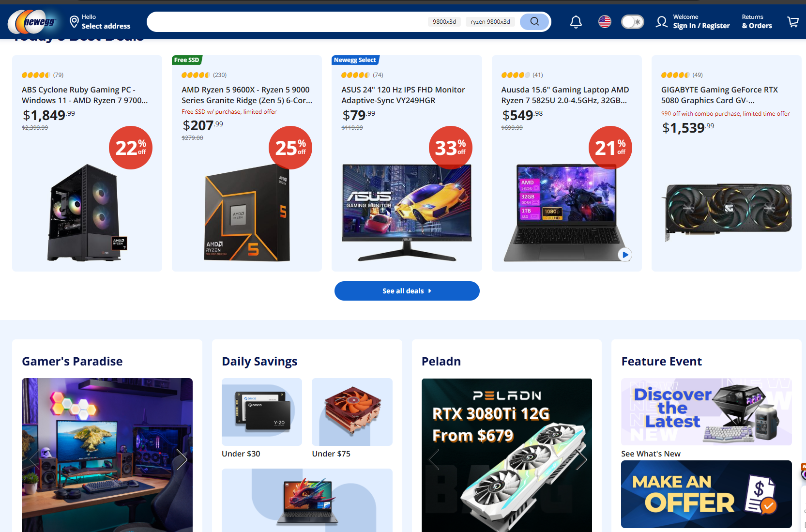Viewport: 806px width, 532px height.
Task: Play the Auusda laptop video icon
Action: pyautogui.click(x=625, y=255)
